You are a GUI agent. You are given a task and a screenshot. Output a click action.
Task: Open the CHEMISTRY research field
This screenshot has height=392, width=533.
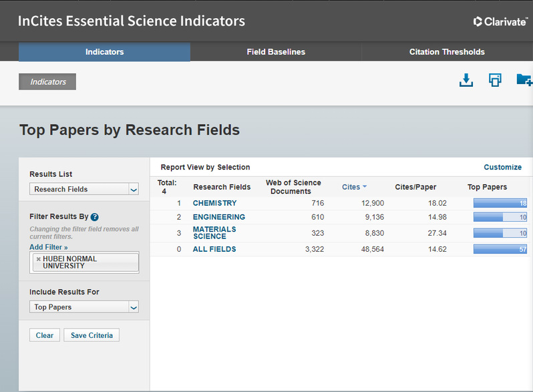[x=214, y=203]
